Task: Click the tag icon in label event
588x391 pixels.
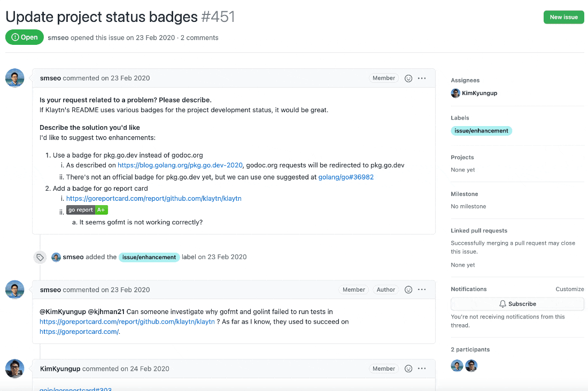Action: pyautogui.click(x=40, y=257)
